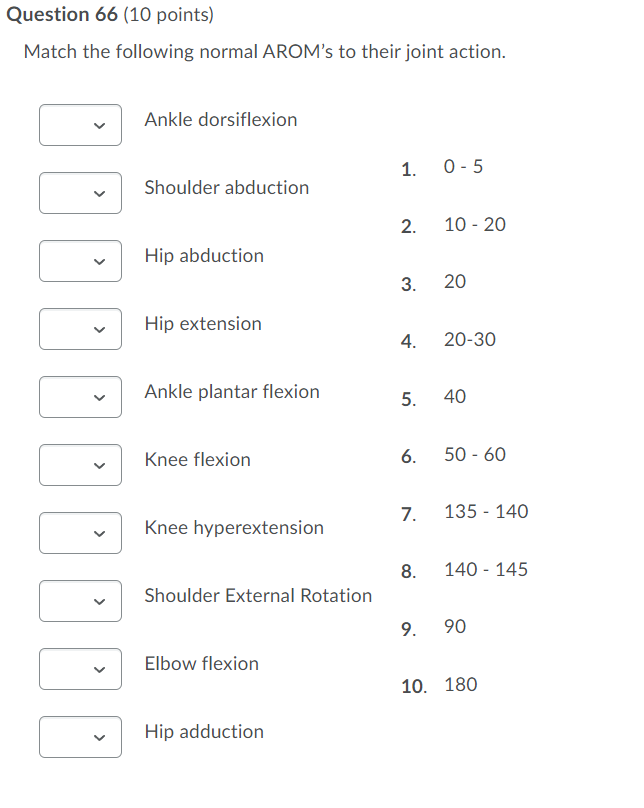Open the dropdown next to Hip extension

click(80, 329)
